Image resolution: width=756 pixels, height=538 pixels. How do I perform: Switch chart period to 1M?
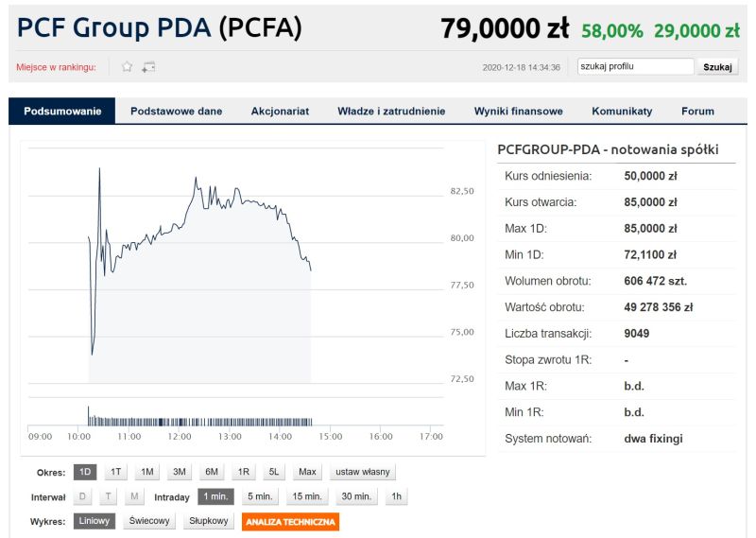[147, 472]
